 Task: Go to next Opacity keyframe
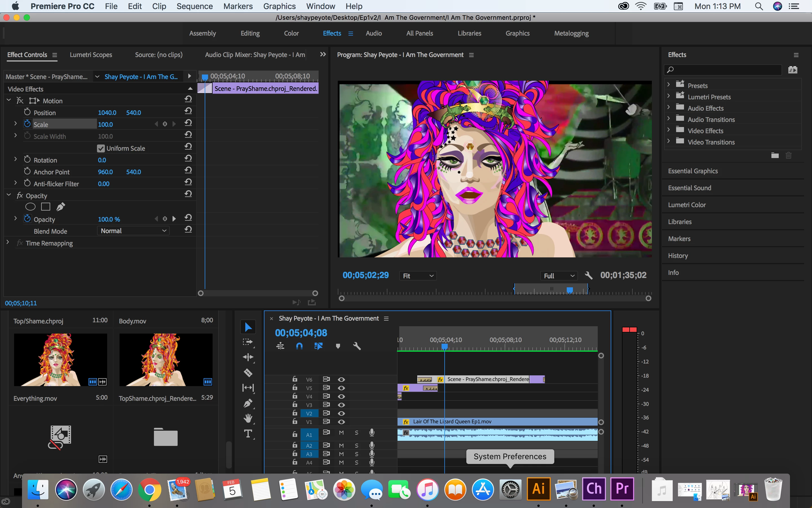[174, 219]
